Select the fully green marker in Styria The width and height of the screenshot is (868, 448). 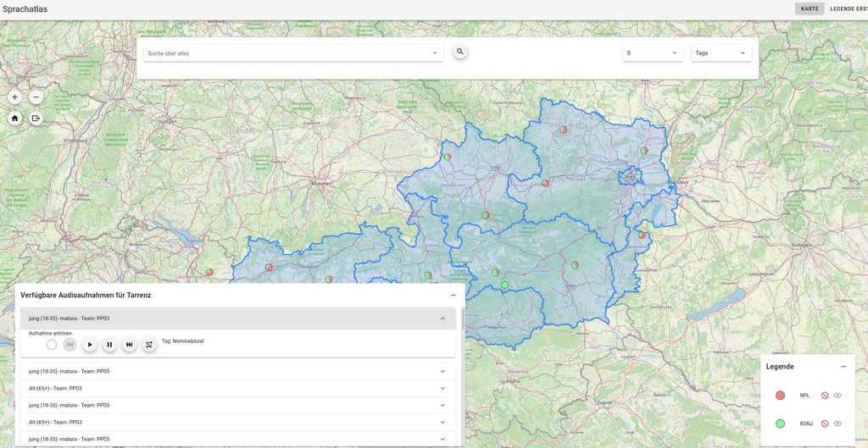[504, 285]
